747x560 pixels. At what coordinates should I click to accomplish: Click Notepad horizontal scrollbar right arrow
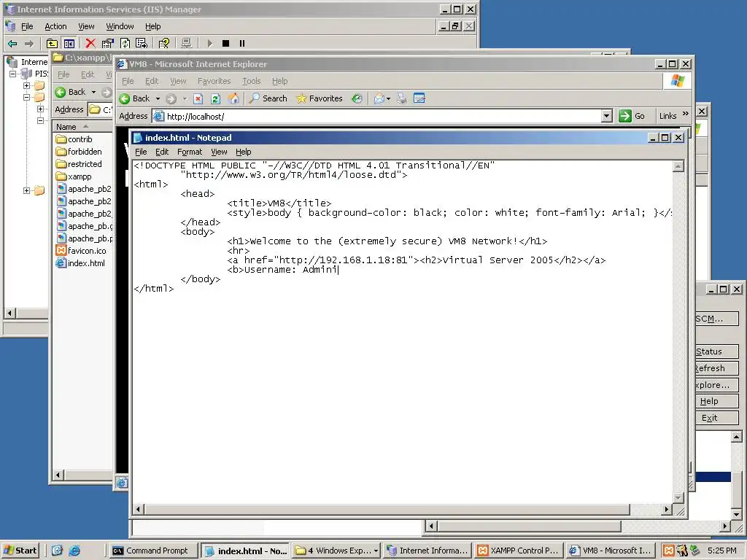(667, 510)
